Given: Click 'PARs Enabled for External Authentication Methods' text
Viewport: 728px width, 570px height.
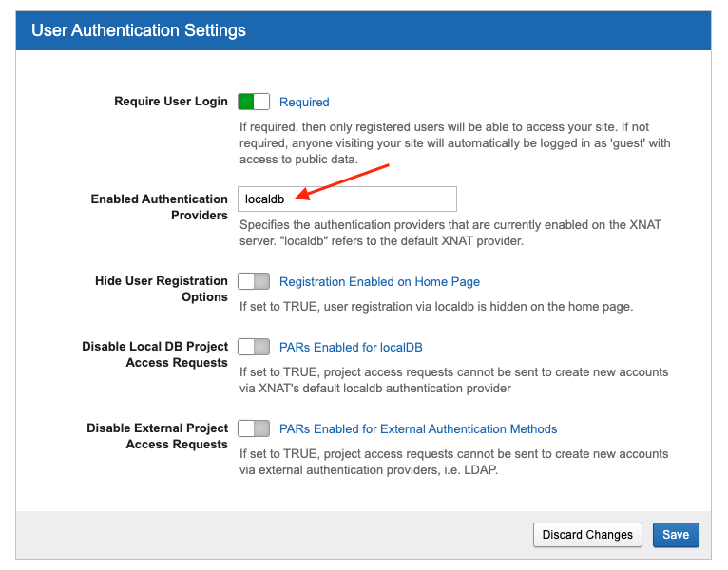Looking at the screenshot, I should coord(418,428).
